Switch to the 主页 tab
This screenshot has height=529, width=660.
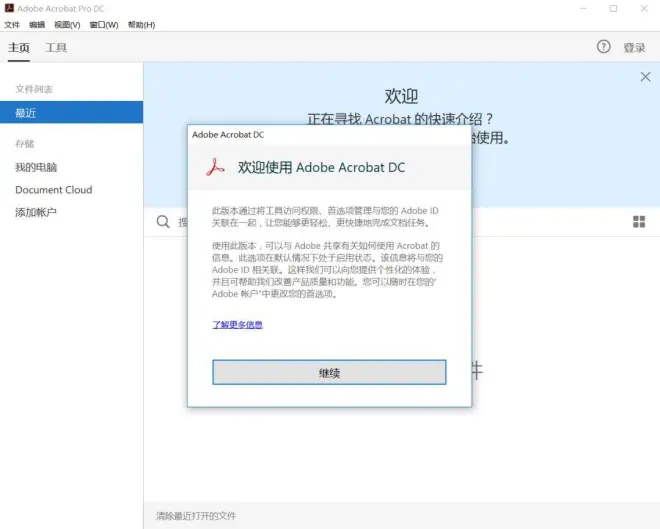coord(19,48)
